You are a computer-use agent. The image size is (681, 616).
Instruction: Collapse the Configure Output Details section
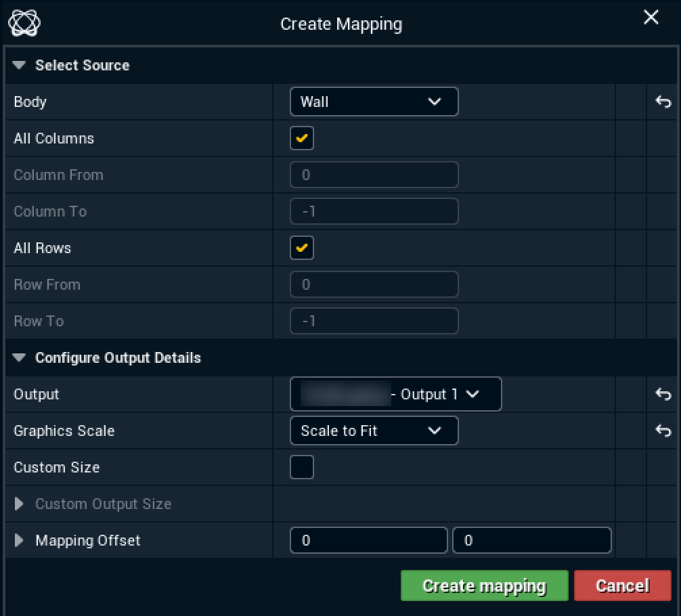20,358
